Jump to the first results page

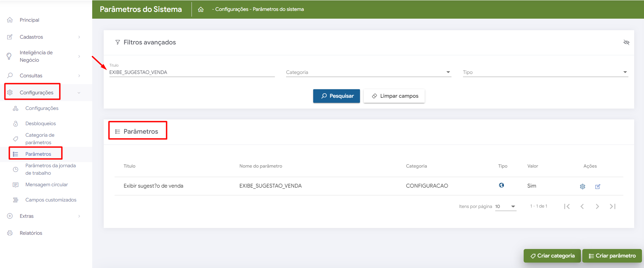point(567,206)
